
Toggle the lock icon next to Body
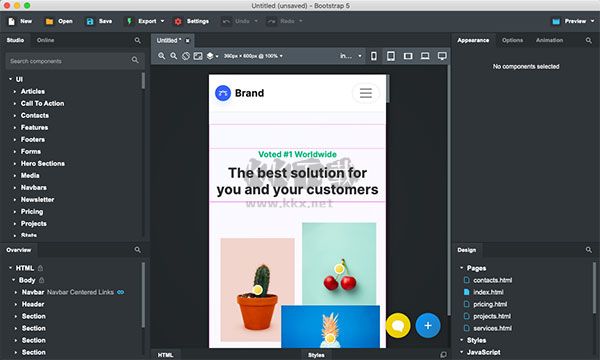pyautogui.click(x=42, y=280)
